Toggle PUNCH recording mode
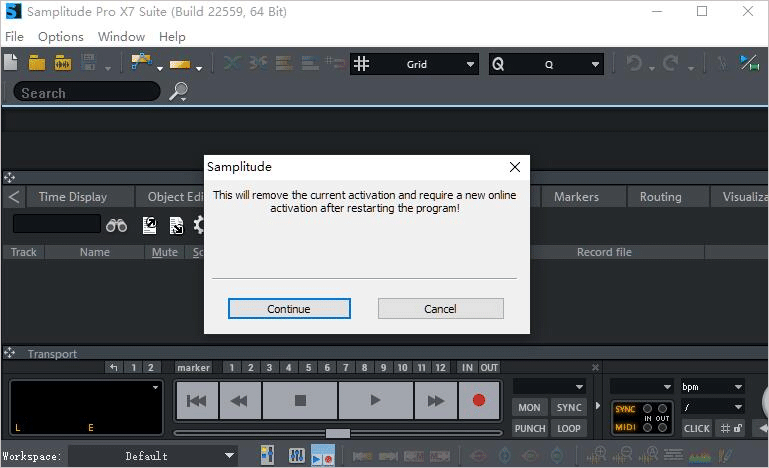 point(530,428)
